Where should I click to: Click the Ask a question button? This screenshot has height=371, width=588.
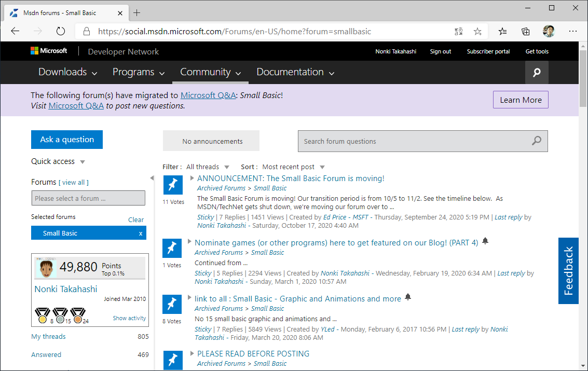66,140
